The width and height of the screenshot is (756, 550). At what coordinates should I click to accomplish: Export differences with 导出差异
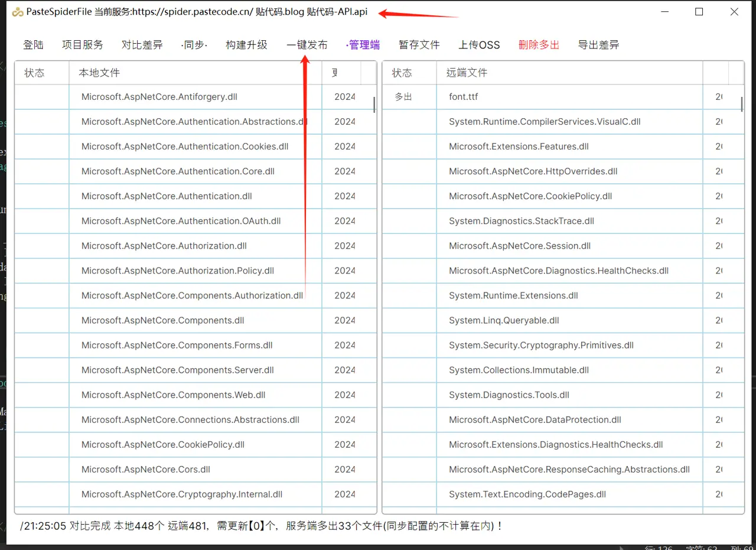pos(598,44)
